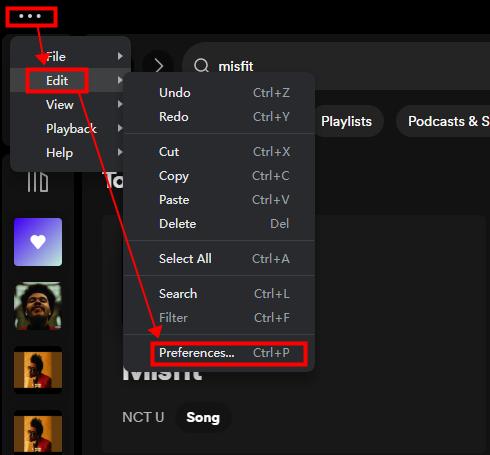Click the Song tag label
This screenshot has width=490, height=455.
pos(203,417)
